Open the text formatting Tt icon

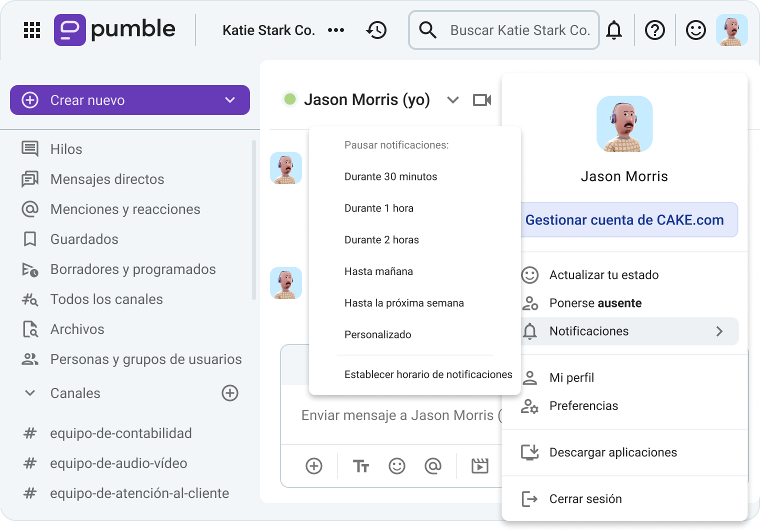click(360, 465)
